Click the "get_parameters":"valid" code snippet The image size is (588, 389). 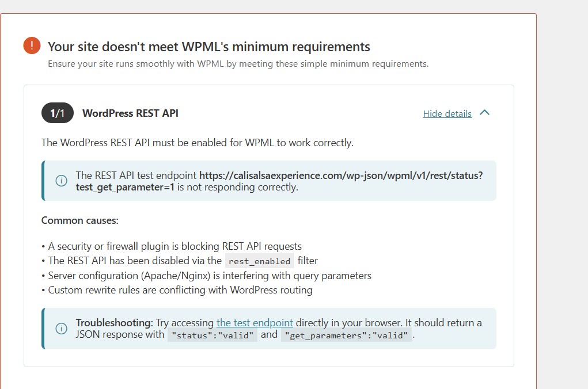pos(346,335)
